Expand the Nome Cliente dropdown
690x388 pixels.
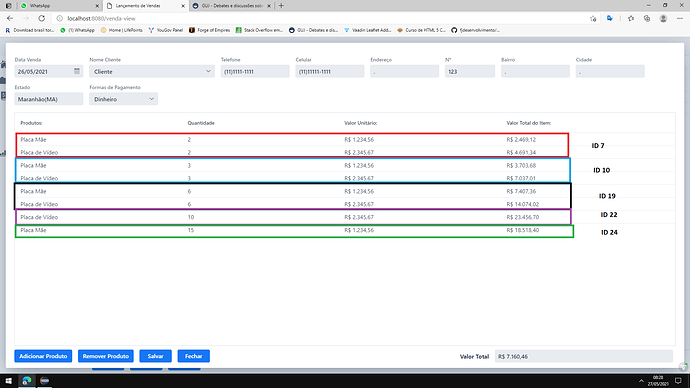[x=152, y=71]
